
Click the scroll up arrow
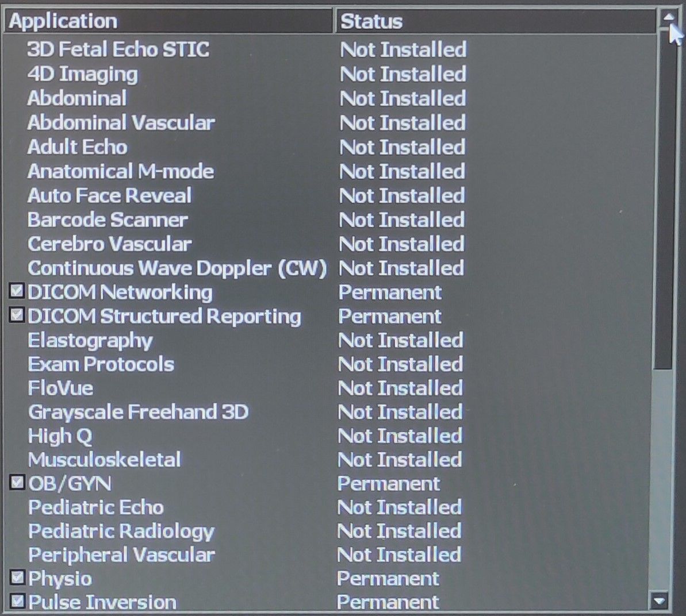668,17
